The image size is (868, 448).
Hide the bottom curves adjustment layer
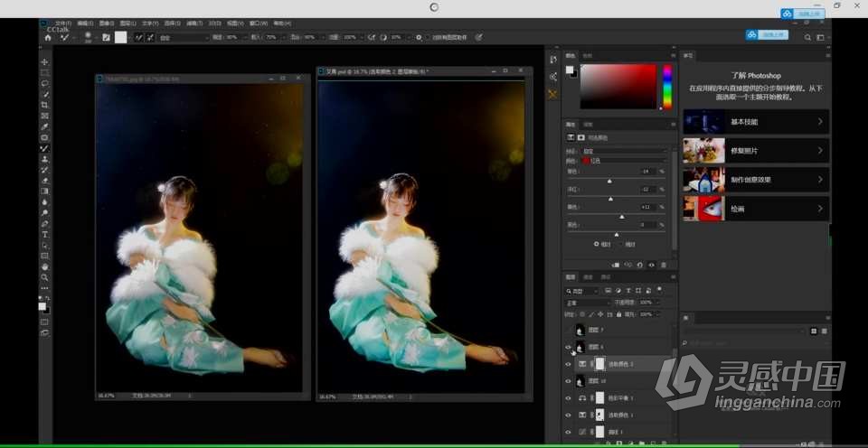(x=568, y=432)
